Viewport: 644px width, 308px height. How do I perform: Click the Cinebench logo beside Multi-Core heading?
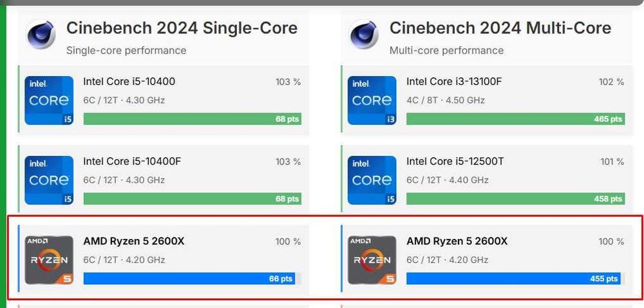coord(364,34)
